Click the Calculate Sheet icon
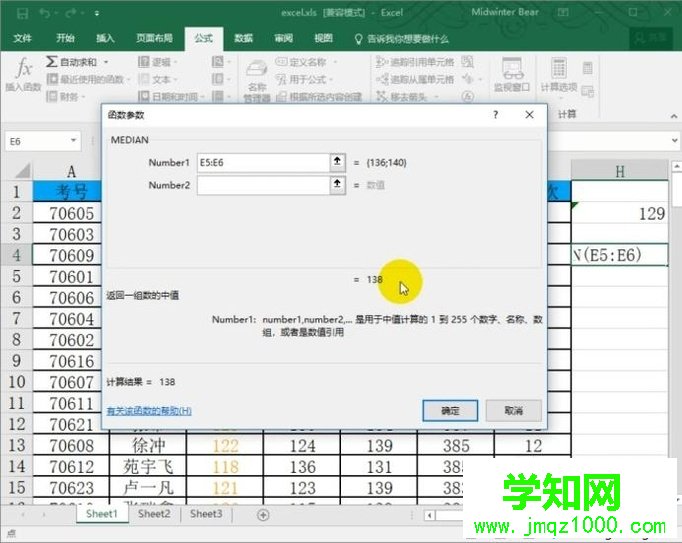This screenshot has width=682, height=543. [x=588, y=91]
